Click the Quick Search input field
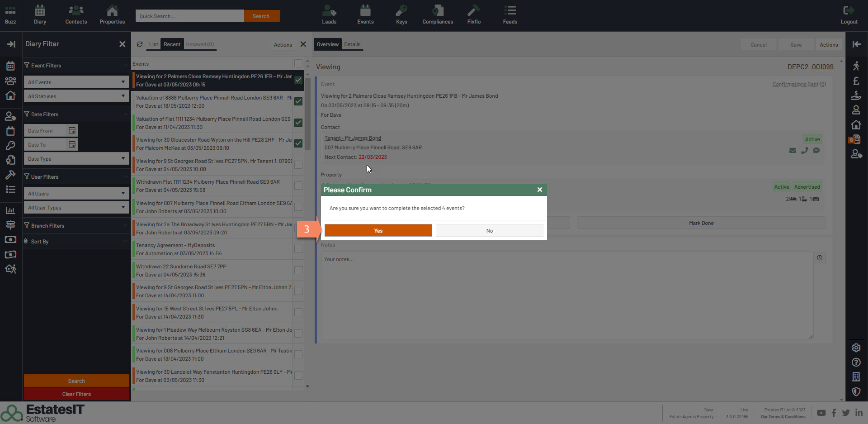Image resolution: width=868 pixels, height=424 pixels. click(x=189, y=16)
